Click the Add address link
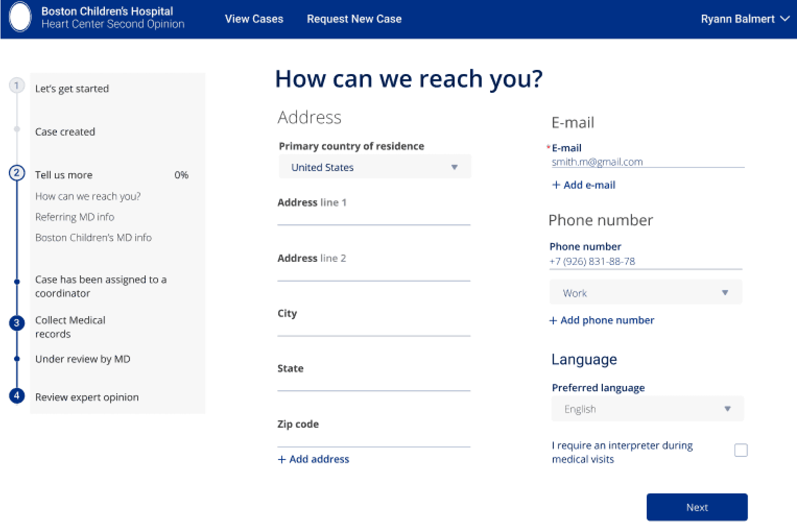This screenshot has height=532, width=797. point(314,459)
